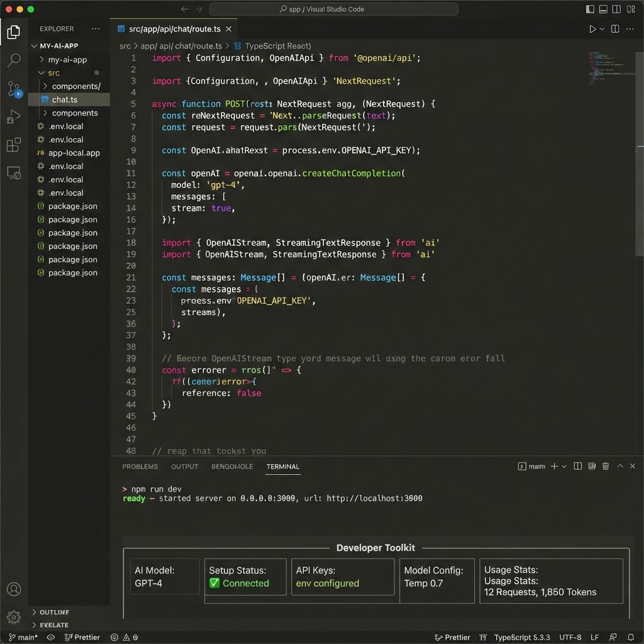Open Source Control view
644x644 pixels.
click(x=14, y=89)
